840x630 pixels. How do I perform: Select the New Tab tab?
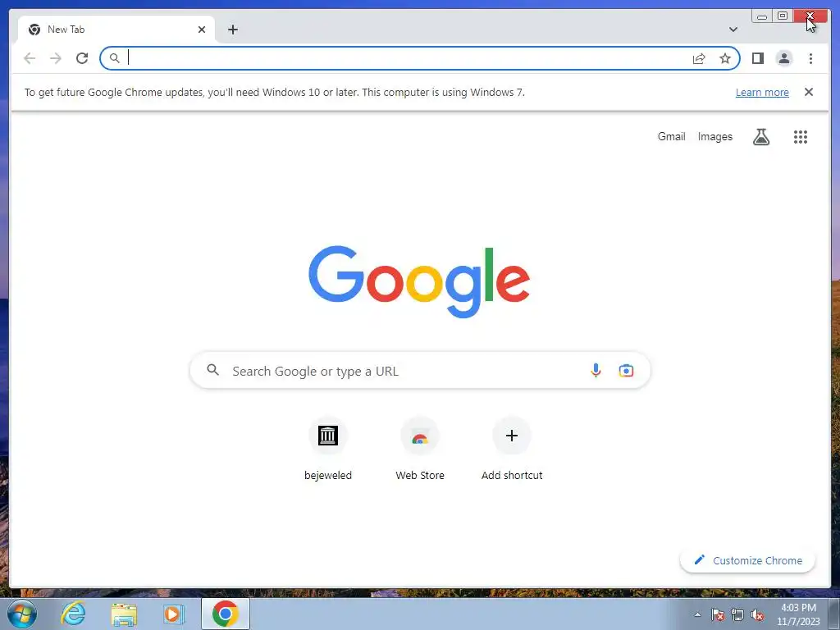click(x=116, y=30)
